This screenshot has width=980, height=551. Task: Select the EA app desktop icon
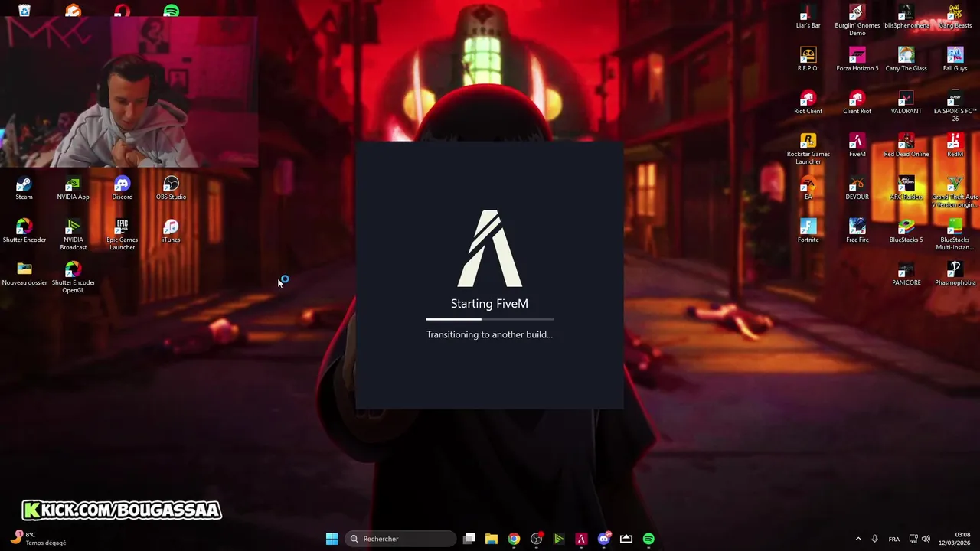pyautogui.click(x=808, y=188)
